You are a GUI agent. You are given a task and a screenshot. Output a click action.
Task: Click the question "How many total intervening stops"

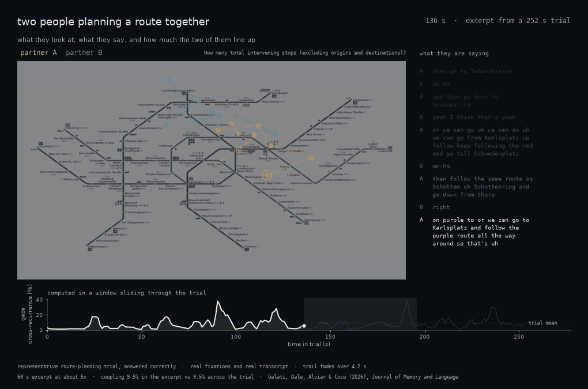304,53
